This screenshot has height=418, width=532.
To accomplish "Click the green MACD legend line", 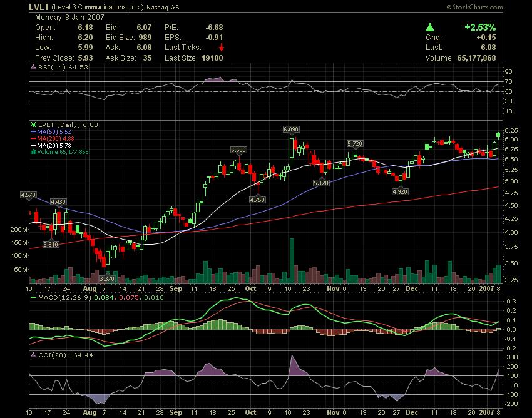I will click(34, 298).
